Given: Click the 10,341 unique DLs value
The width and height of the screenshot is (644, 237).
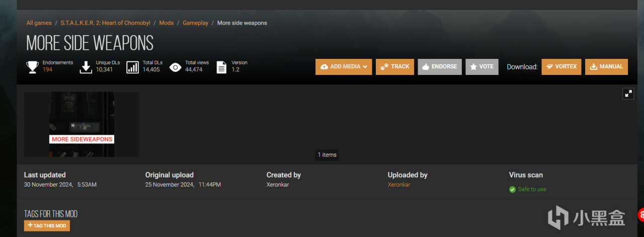Looking at the screenshot, I should pos(105,69).
